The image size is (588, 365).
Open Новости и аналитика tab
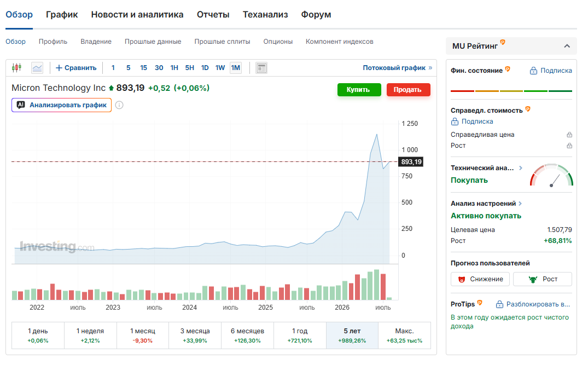click(x=137, y=15)
